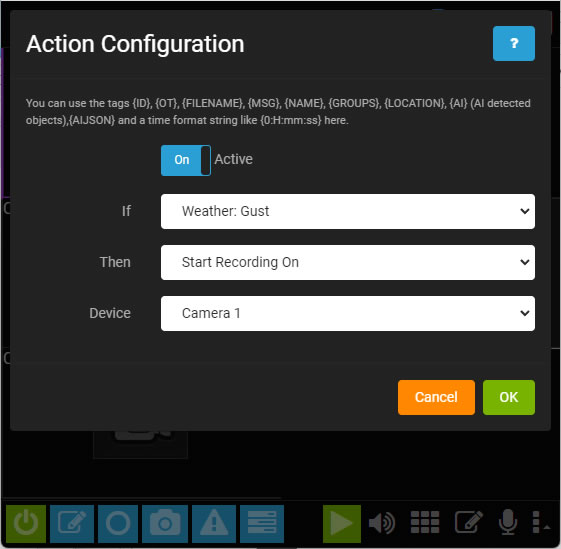The image size is (561, 549).
Task: Confirm with the green OK button
Action: 509,398
